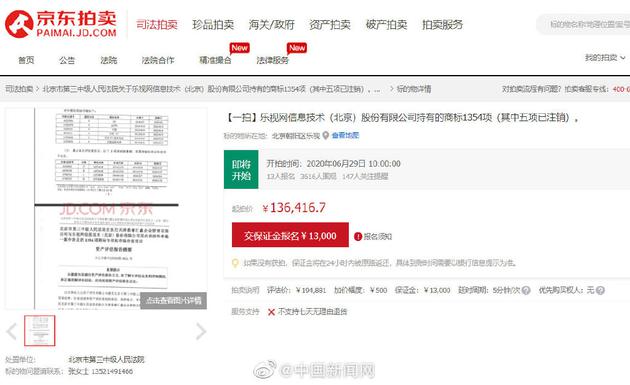
Task: Click 交保证金报名 ¥13,000 button
Action: (x=290, y=235)
